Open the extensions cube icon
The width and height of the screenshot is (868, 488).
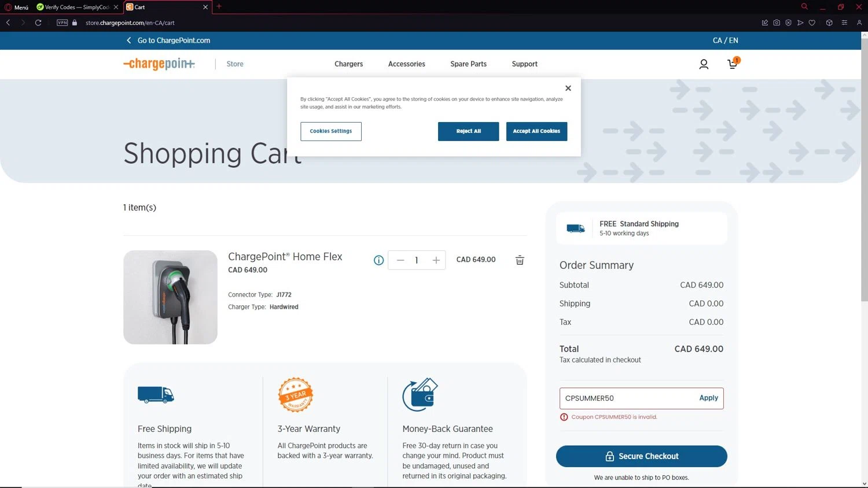click(829, 23)
